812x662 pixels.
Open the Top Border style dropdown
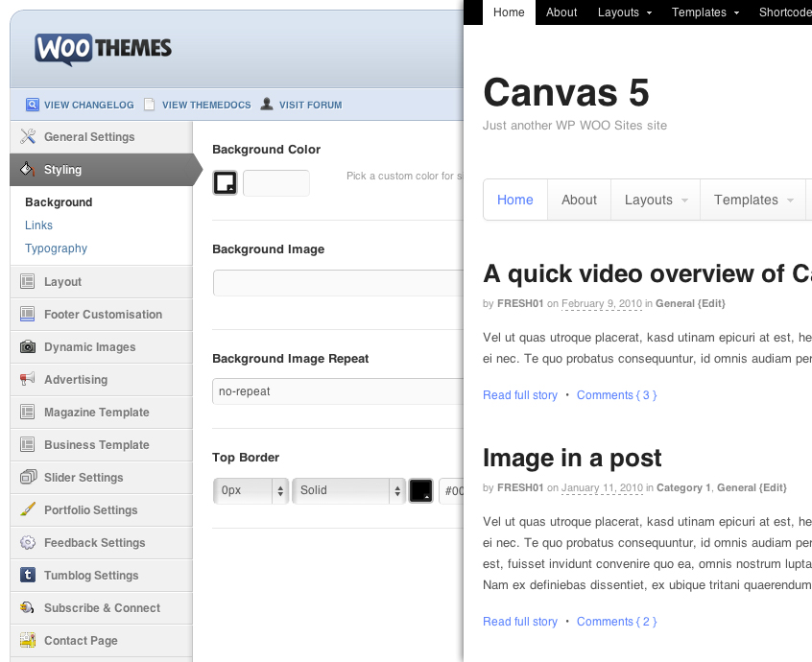tap(348, 490)
